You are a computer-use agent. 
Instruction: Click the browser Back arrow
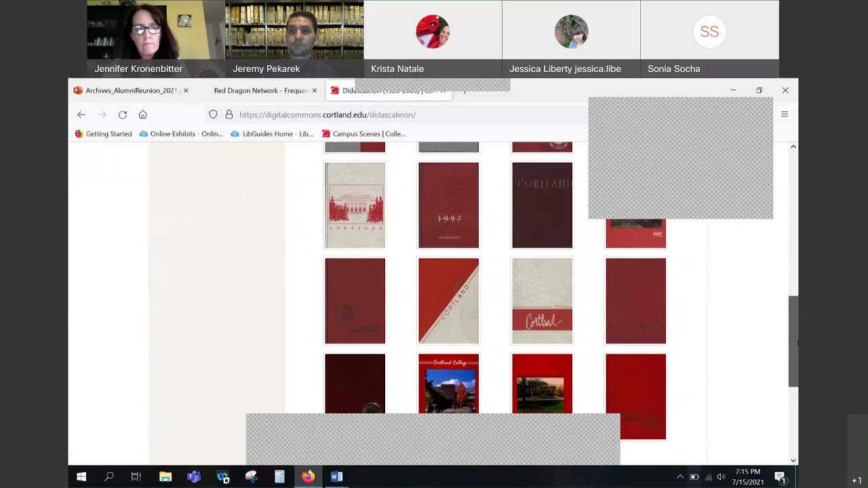[81, 115]
